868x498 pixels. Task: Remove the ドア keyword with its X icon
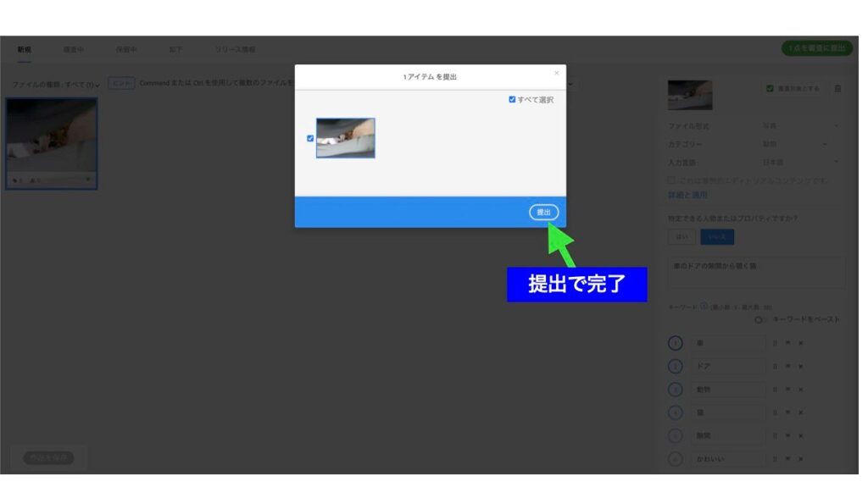[800, 367]
